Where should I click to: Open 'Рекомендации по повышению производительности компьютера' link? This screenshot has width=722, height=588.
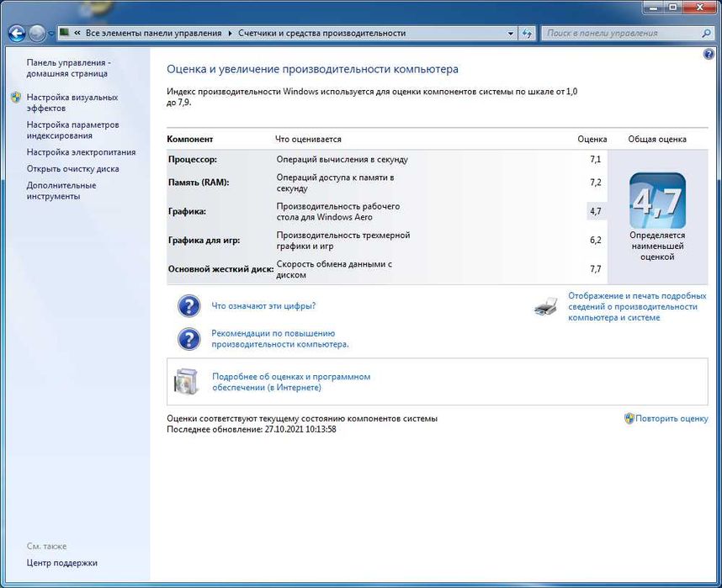(280, 338)
